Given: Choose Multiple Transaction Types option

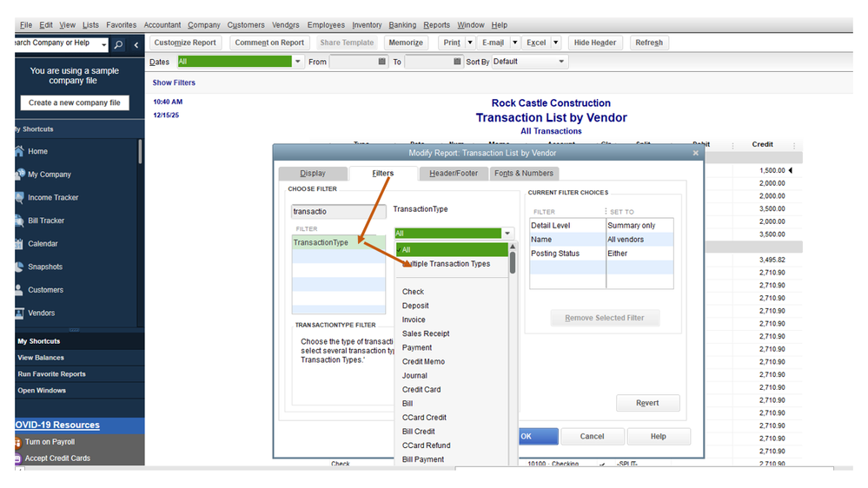Looking at the screenshot, I should tap(451, 264).
